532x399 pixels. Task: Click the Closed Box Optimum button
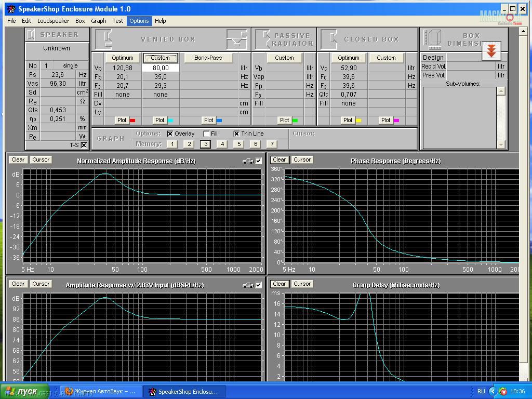pyautogui.click(x=349, y=58)
